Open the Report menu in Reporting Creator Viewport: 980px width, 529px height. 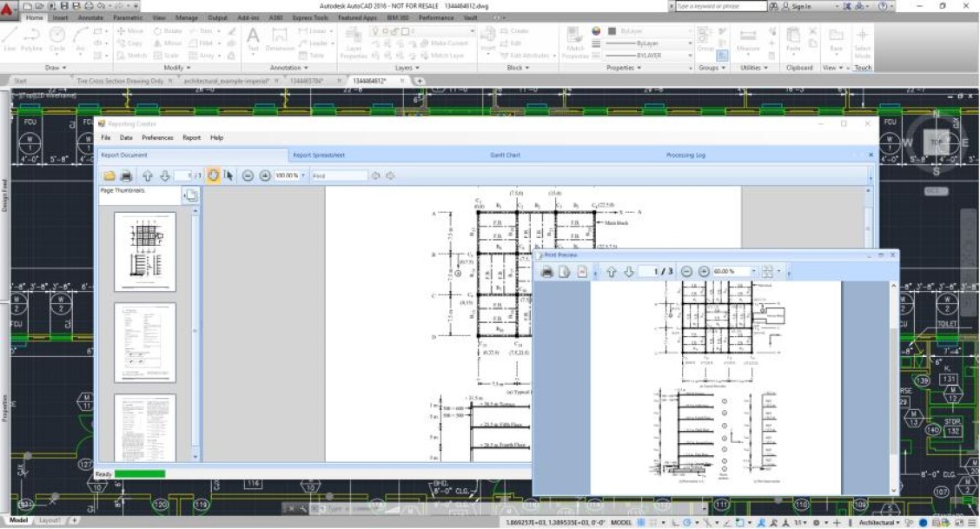[x=189, y=137]
